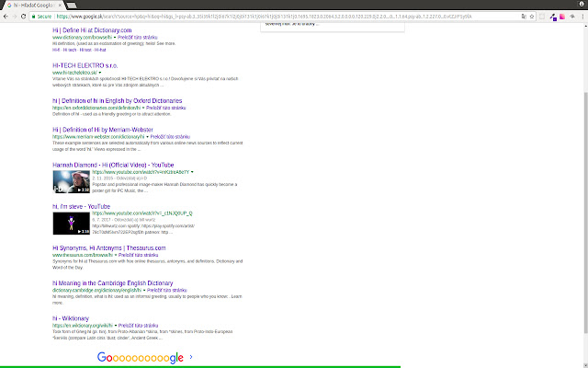Click the user profile icon in title bar
Viewport: 588px width, 368px height.
point(582,4)
